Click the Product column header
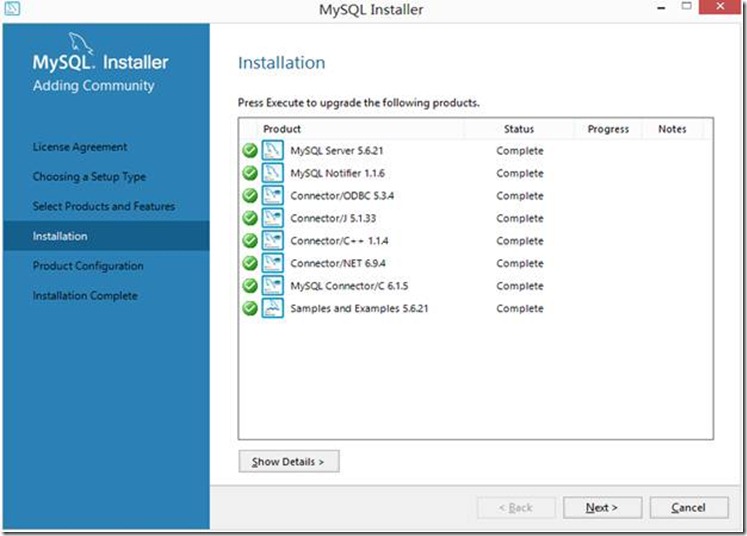This screenshot has height=536, width=747. [282, 129]
